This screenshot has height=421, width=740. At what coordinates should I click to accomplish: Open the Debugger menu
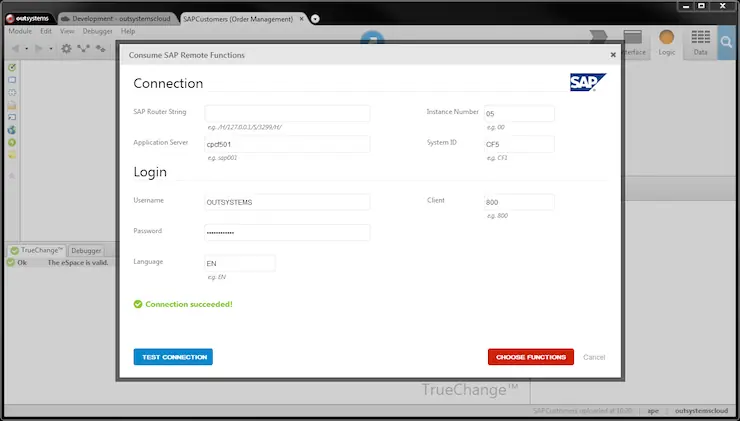pyautogui.click(x=98, y=31)
